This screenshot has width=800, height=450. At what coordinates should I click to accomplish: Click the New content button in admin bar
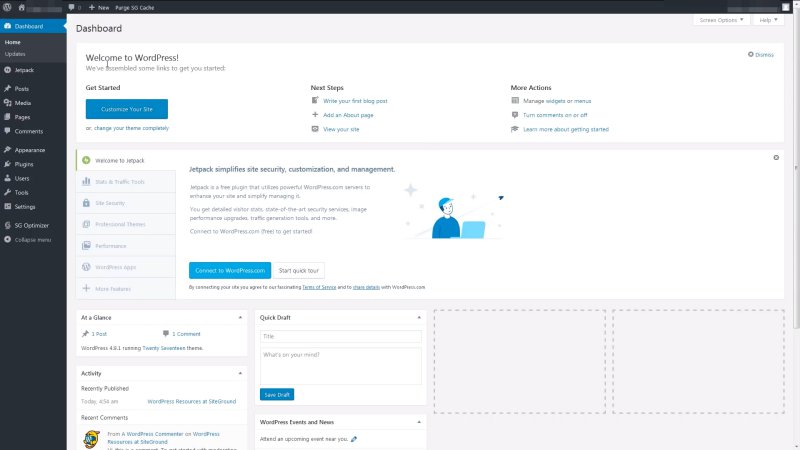click(x=99, y=7)
